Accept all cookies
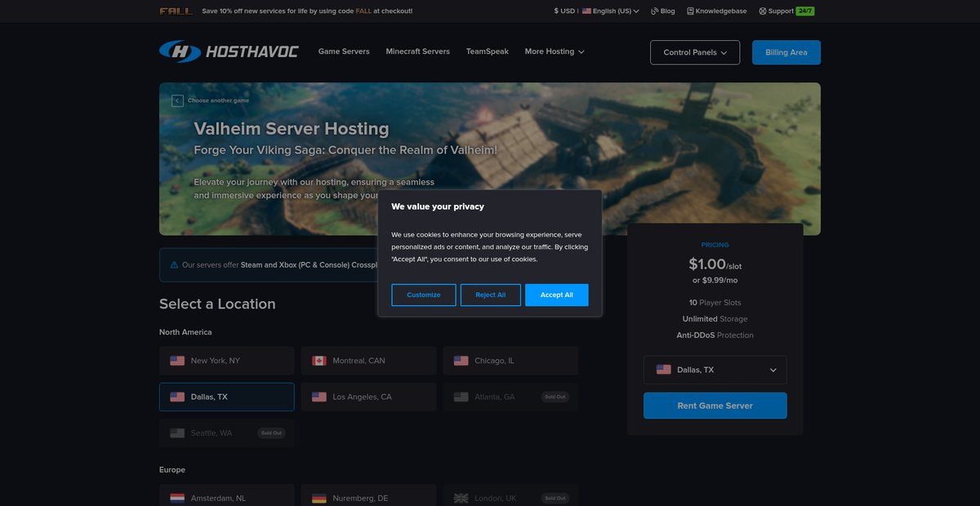The width and height of the screenshot is (980, 506). click(557, 295)
